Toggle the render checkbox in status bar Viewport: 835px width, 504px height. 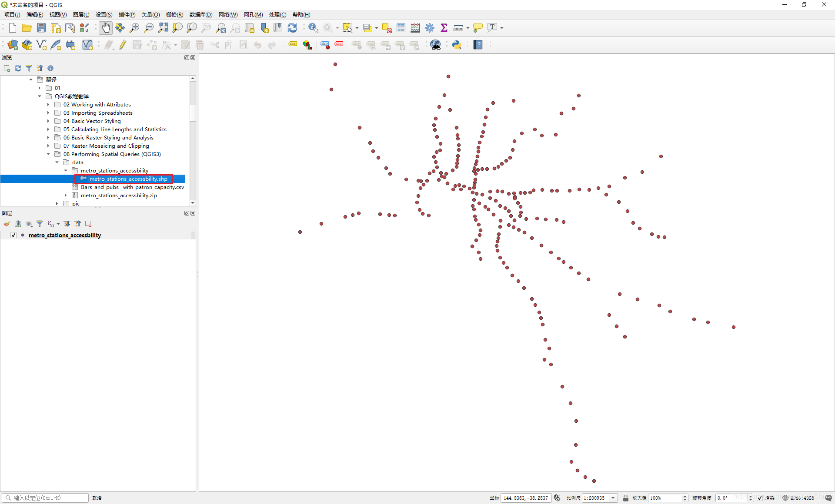[x=759, y=498]
